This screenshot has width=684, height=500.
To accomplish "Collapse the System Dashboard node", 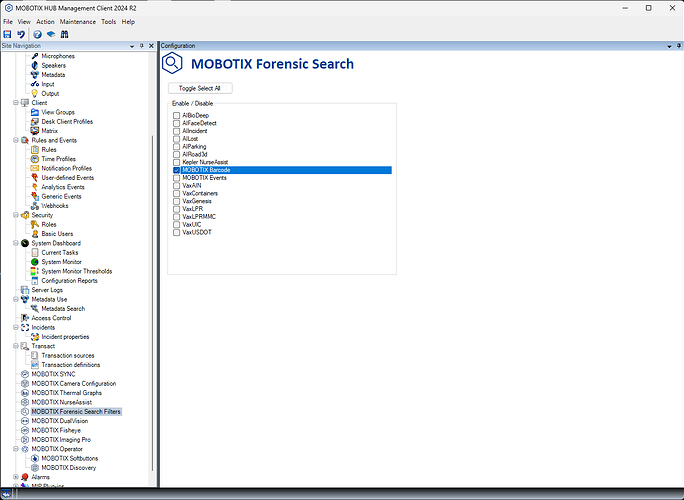I will pos(16,243).
